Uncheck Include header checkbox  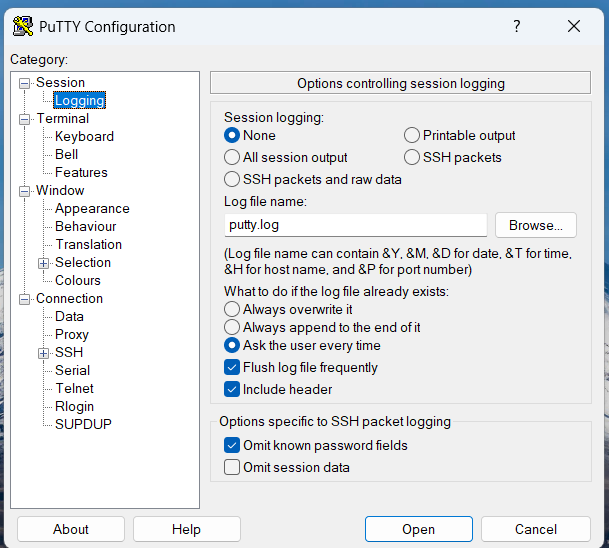[232, 390]
